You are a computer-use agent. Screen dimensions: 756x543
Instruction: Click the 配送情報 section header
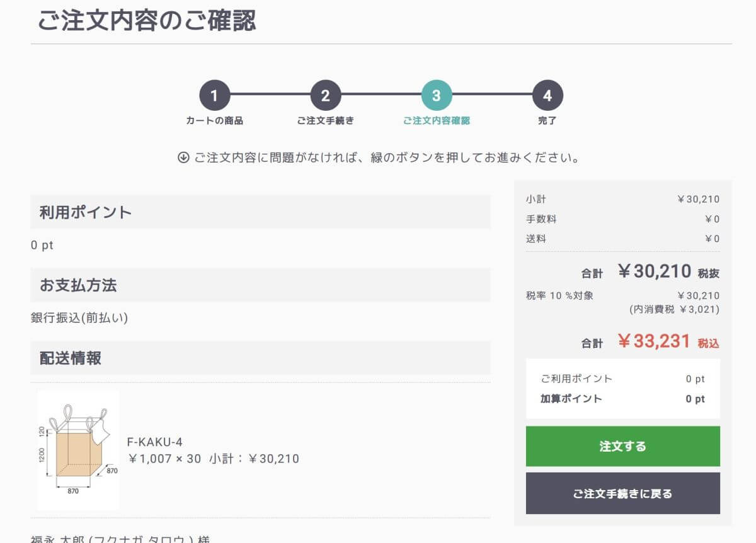(71, 358)
